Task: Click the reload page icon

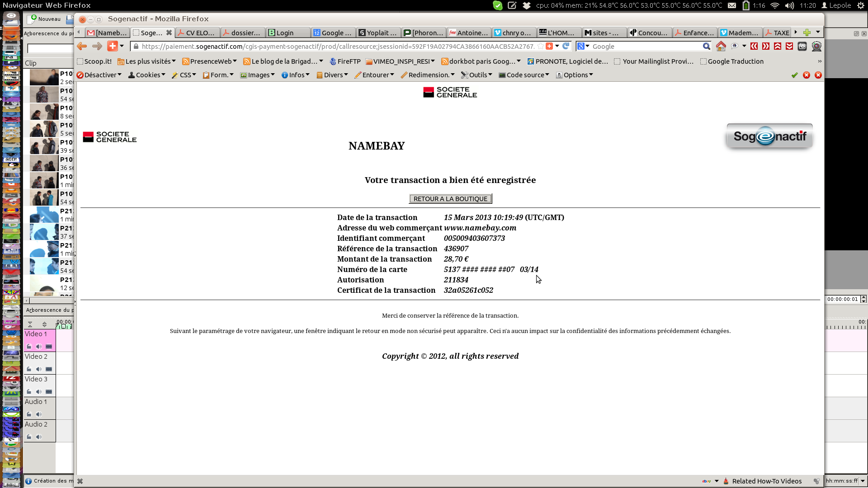Action: pos(566,46)
